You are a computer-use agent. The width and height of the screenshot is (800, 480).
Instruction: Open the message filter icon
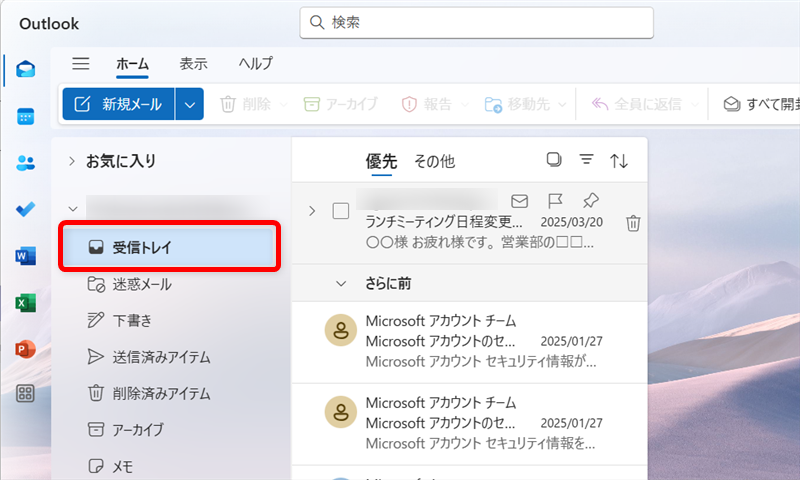click(586, 160)
